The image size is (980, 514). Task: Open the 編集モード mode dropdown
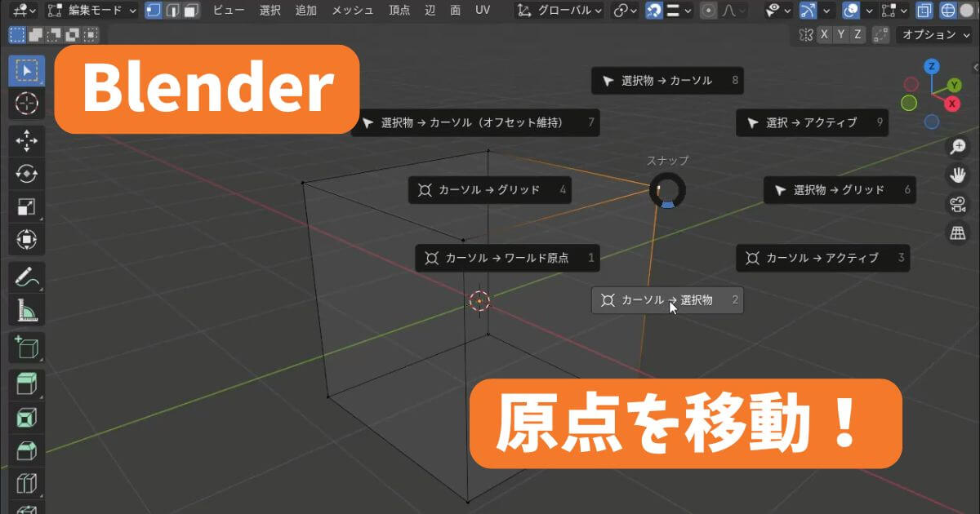[91, 11]
